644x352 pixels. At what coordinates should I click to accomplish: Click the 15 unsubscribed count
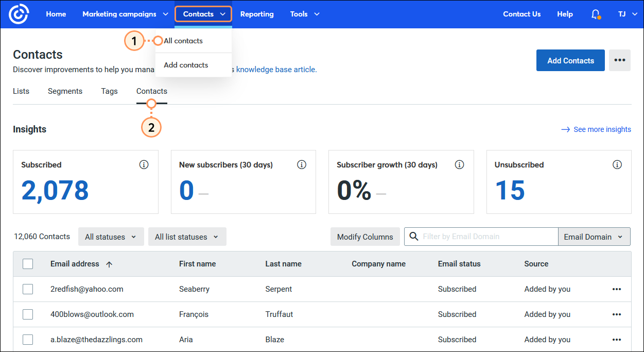click(x=510, y=191)
